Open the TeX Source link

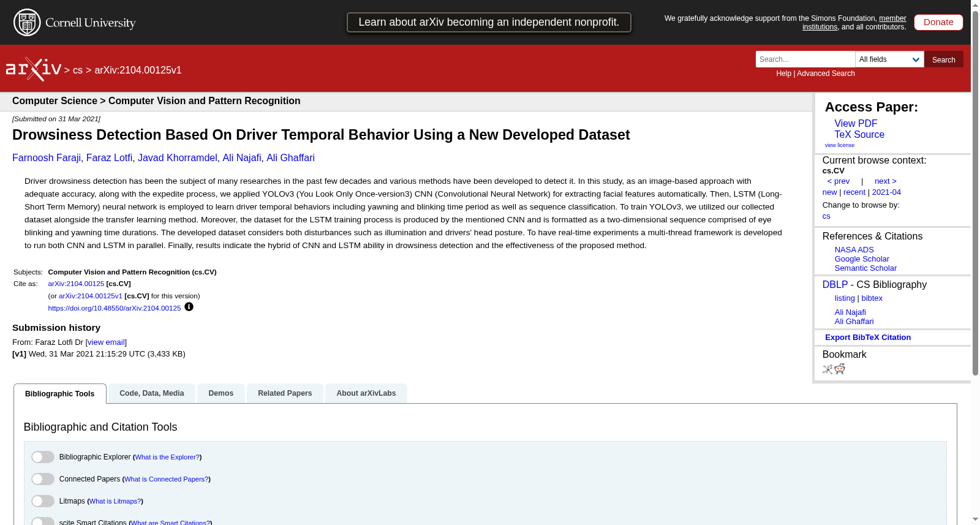[859, 135]
